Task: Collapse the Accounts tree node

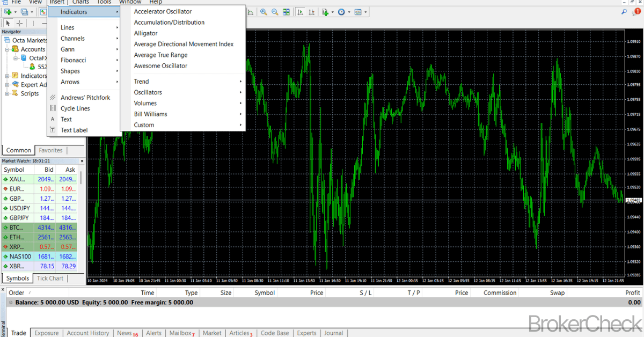Action: [x=8, y=49]
